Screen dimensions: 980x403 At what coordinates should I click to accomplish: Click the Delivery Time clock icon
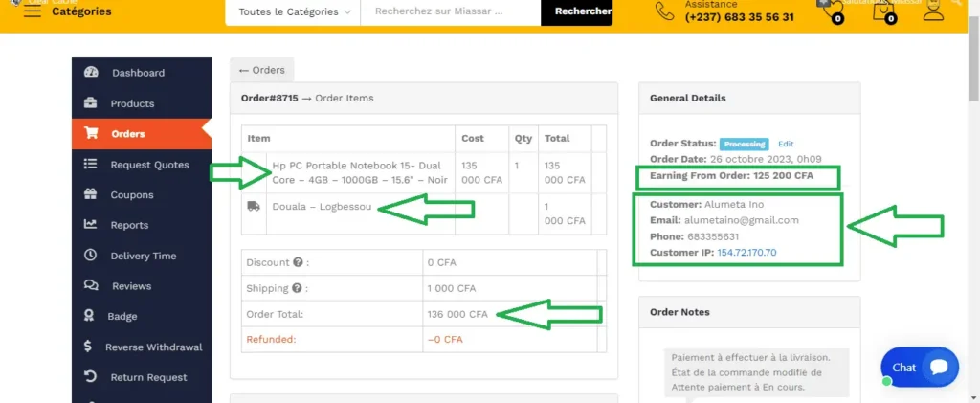[91, 256]
